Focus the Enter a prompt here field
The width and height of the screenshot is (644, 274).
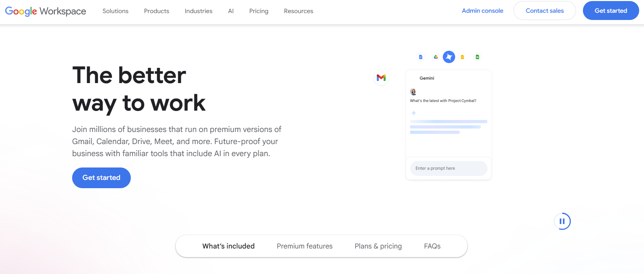pos(449,169)
